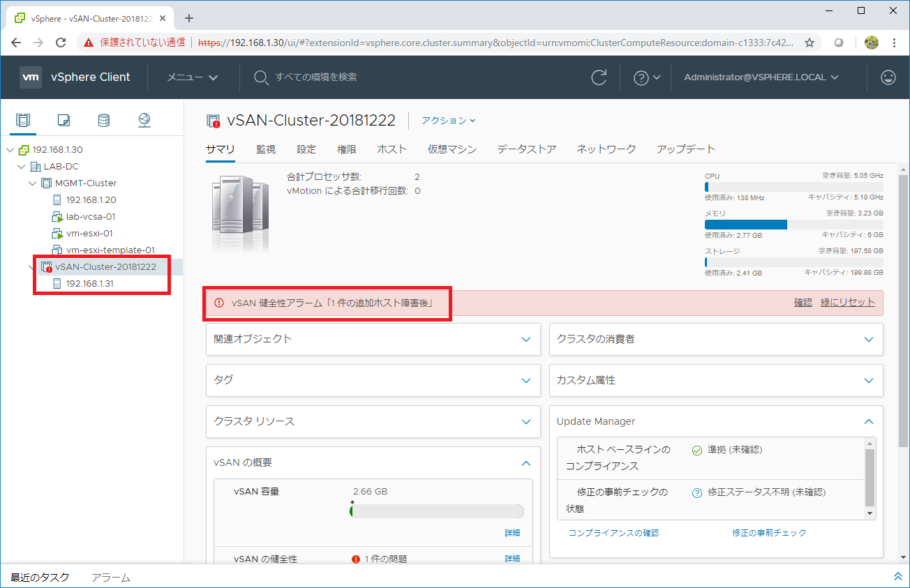The image size is (910, 588).
Task: Click the not-secure warning triangle icon
Action: point(89,43)
